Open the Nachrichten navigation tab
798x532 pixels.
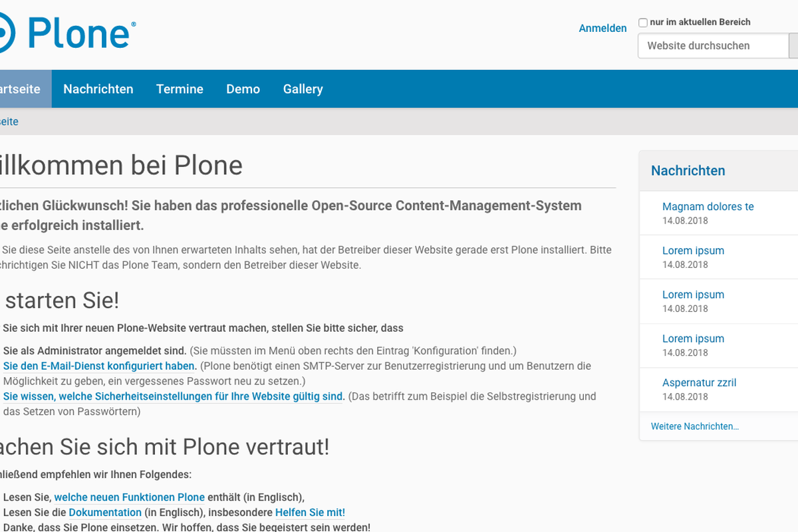pyautogui.click(x=98, y=89)
